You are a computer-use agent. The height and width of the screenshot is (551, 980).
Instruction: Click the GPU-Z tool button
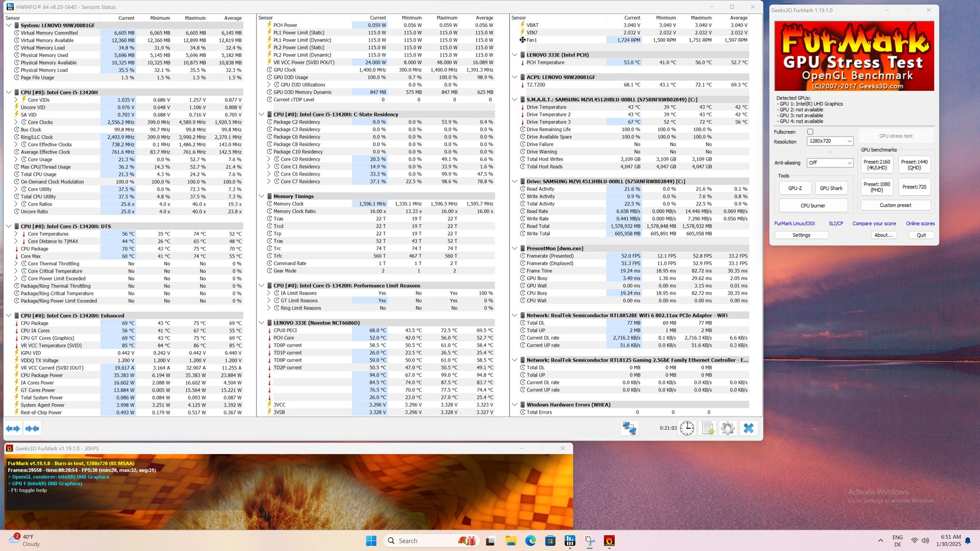tap(795, 188)
